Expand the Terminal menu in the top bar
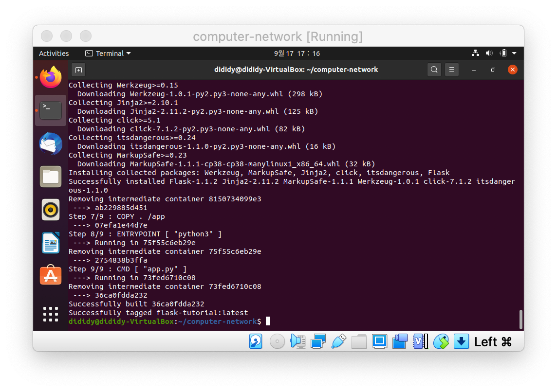The height and width of the screenshot is (392, 557). click(108, 53)
